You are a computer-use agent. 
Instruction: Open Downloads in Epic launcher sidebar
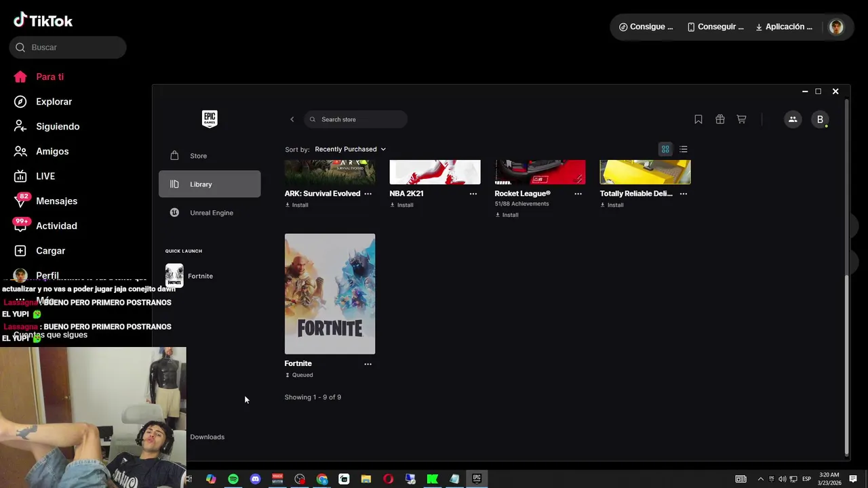207,437
